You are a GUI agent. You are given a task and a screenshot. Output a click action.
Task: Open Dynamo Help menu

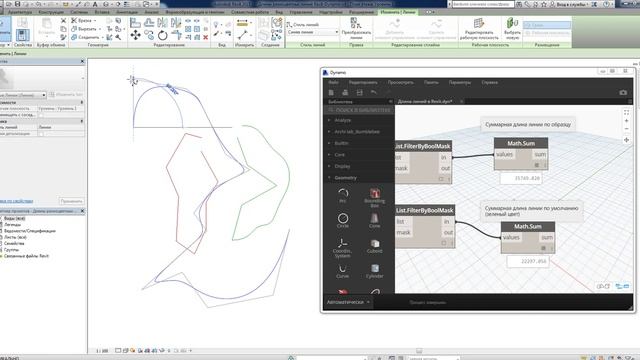tap(489, 82)
